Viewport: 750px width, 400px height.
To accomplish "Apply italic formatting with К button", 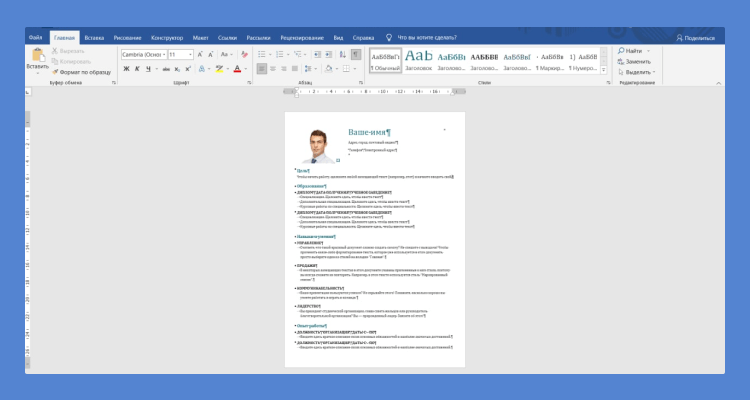I will (x=138, y=69).
